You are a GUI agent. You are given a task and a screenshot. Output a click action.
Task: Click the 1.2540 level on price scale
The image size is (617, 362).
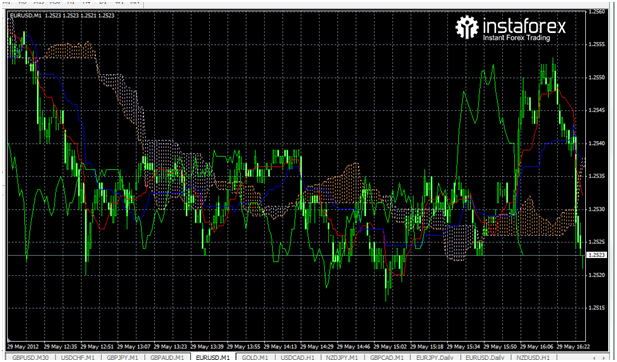tap(597, 143)
